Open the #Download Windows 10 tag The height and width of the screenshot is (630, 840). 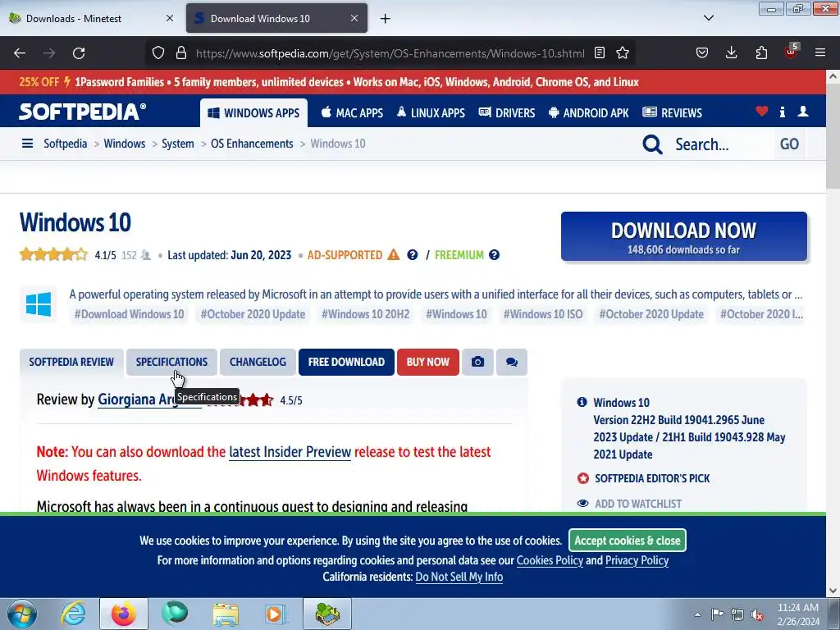tap(129, 314)
